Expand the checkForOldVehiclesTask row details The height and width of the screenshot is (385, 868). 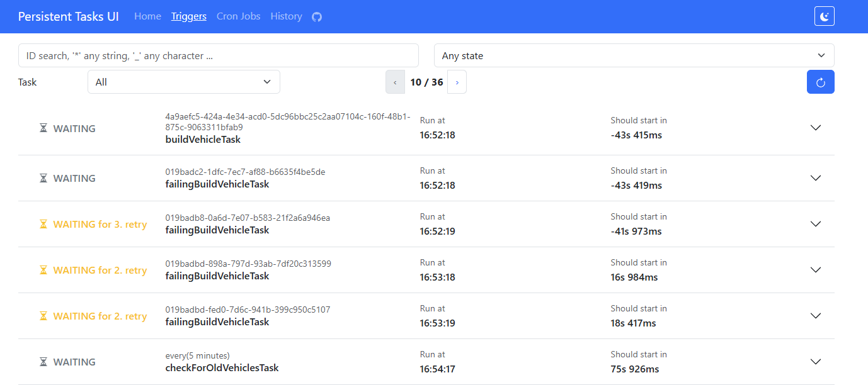[815, 362]
